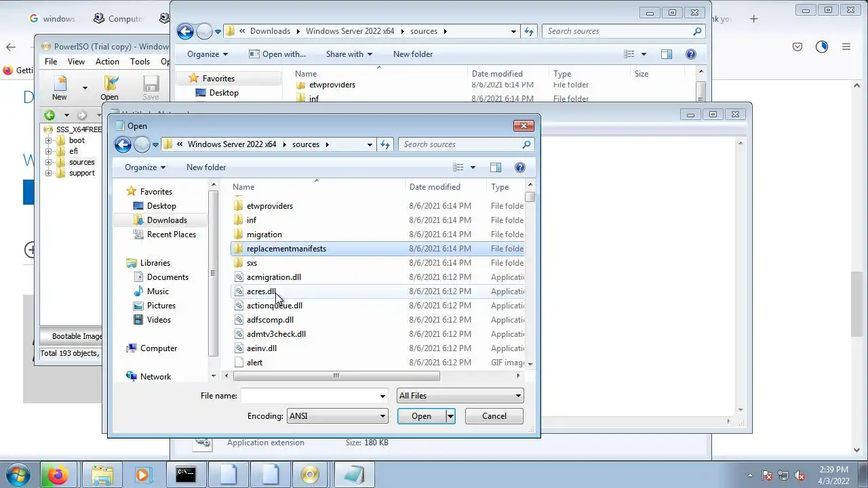Select Network in Open dialog sidebar
Screen dimensions: 868x488
click(155, 377)
